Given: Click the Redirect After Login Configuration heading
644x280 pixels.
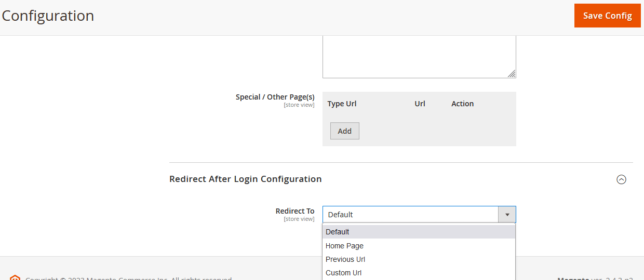Looking at the screenshot, I should (246, 179).
